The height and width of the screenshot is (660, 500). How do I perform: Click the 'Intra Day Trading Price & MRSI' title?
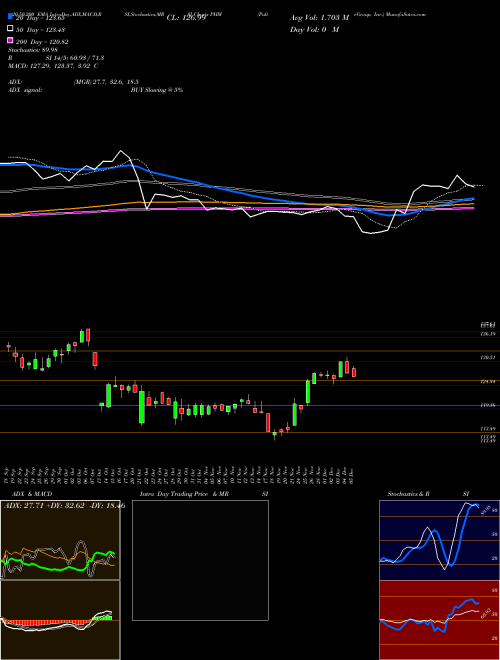pyautogui.click(x=204, y=494)
